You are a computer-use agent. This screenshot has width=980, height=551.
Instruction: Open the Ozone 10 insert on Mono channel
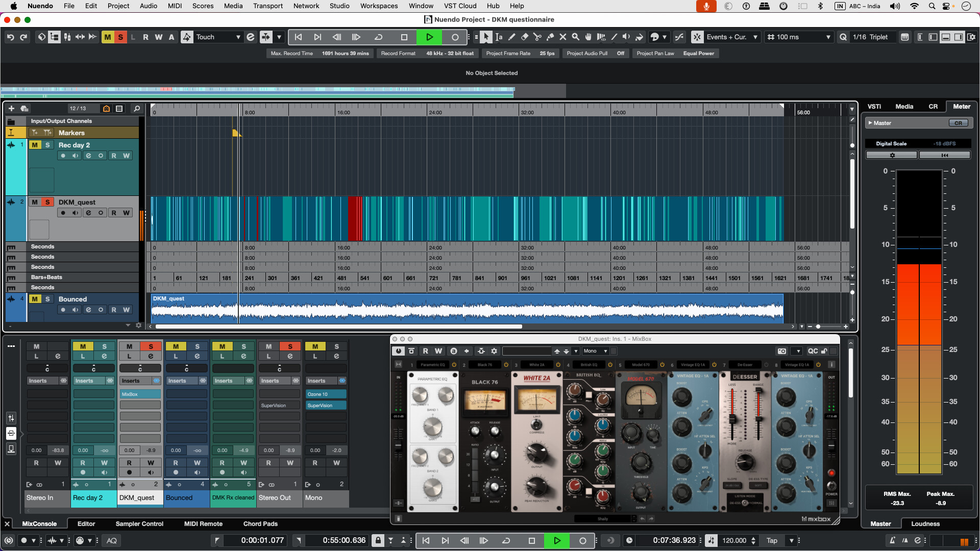pyautogui.click(x=326, y=394)
